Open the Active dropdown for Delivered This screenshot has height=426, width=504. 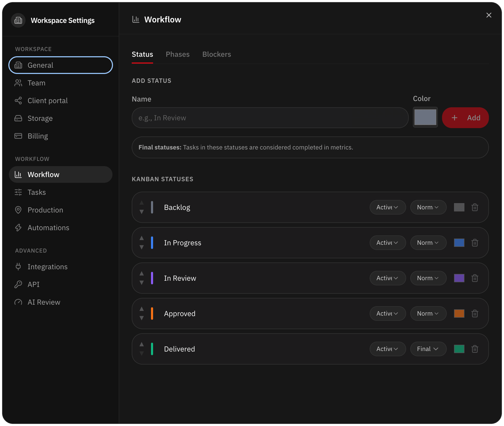click(x=388, y=349)
